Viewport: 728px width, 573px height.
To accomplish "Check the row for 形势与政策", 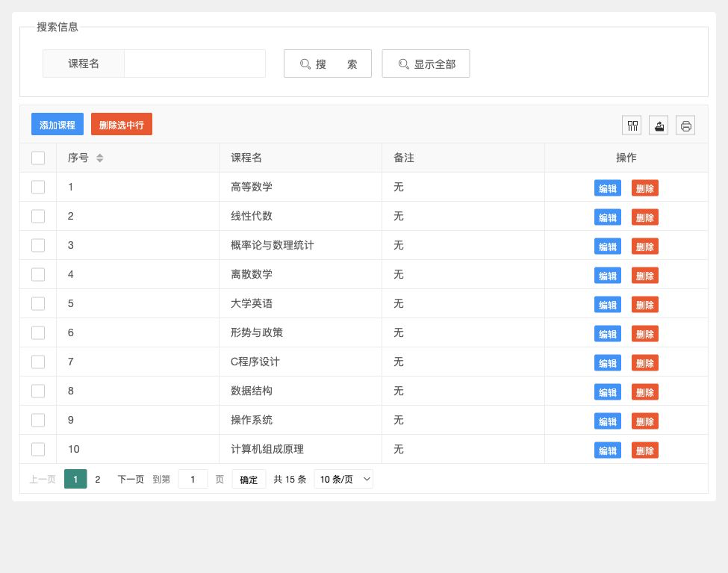I will click(38, 332).
